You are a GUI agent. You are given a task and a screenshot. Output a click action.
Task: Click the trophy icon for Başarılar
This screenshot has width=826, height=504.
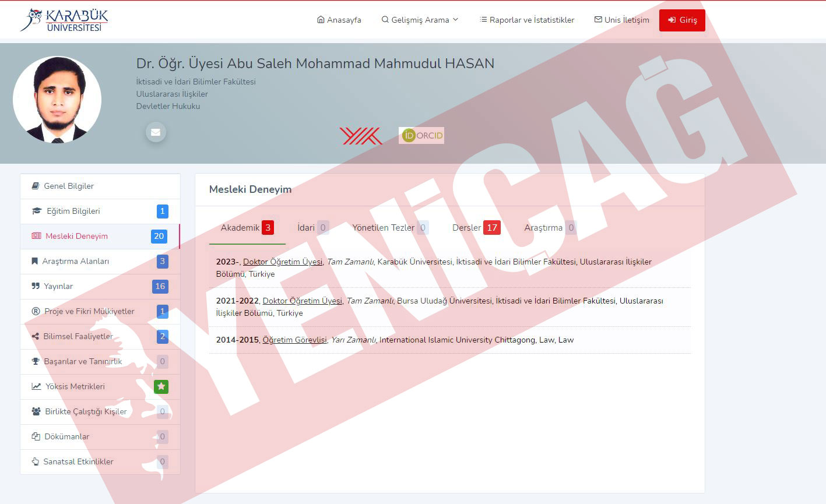coord(36,361)
